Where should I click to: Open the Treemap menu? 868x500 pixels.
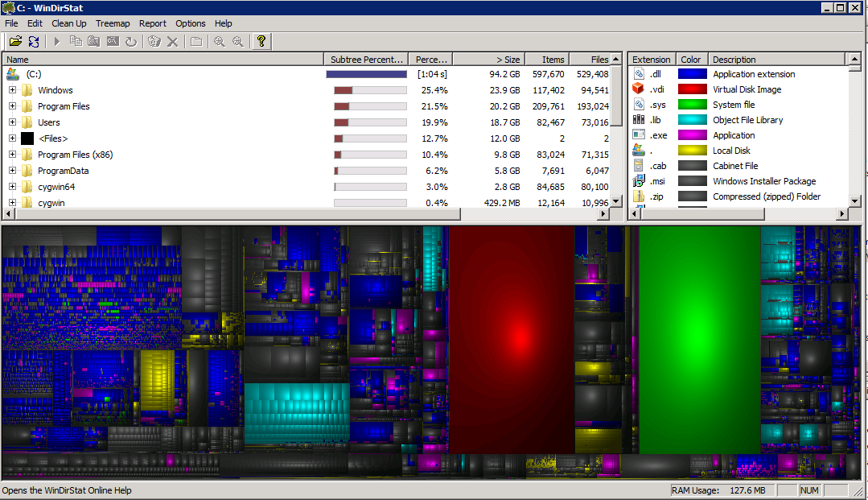[113, 23]
